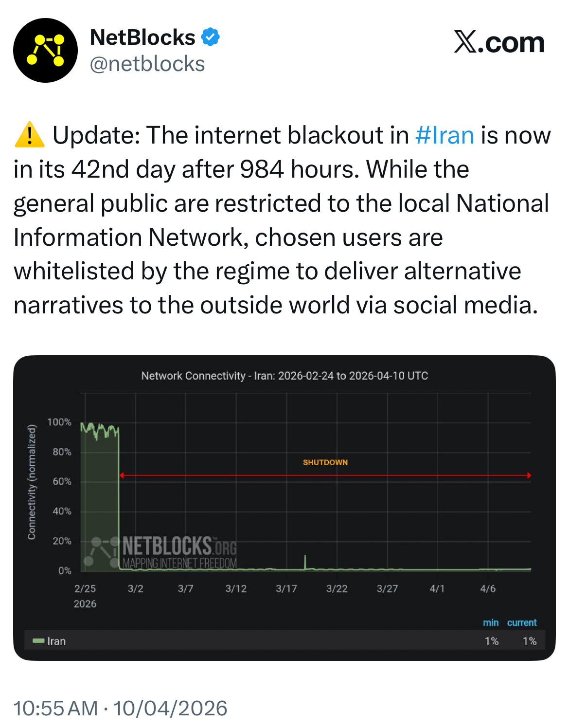
Task: Click the 100% connectivity axis label
Action: (x=59, y=422)
